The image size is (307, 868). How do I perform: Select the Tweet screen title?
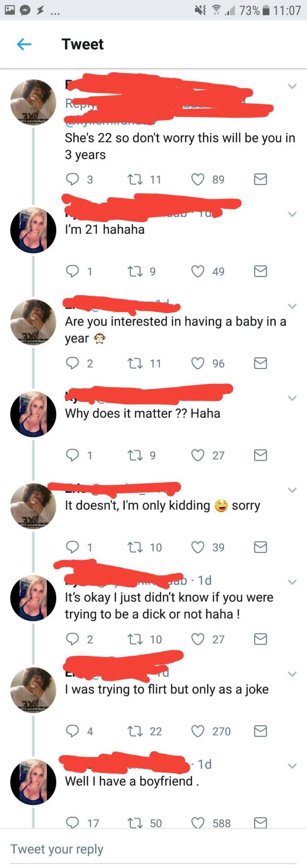tap(83, 44)
